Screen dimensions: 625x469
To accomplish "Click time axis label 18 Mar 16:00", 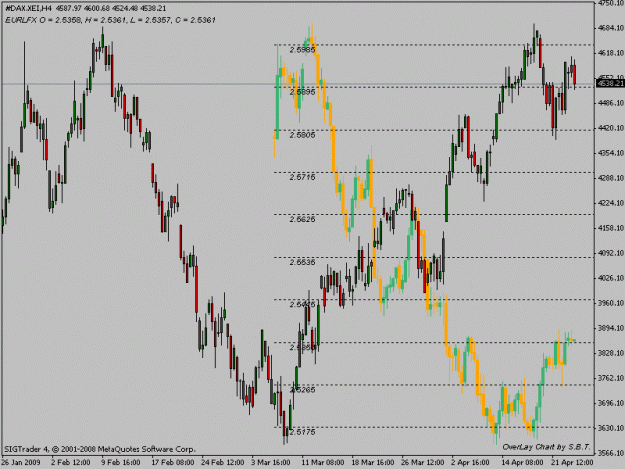I will (373, 462).
